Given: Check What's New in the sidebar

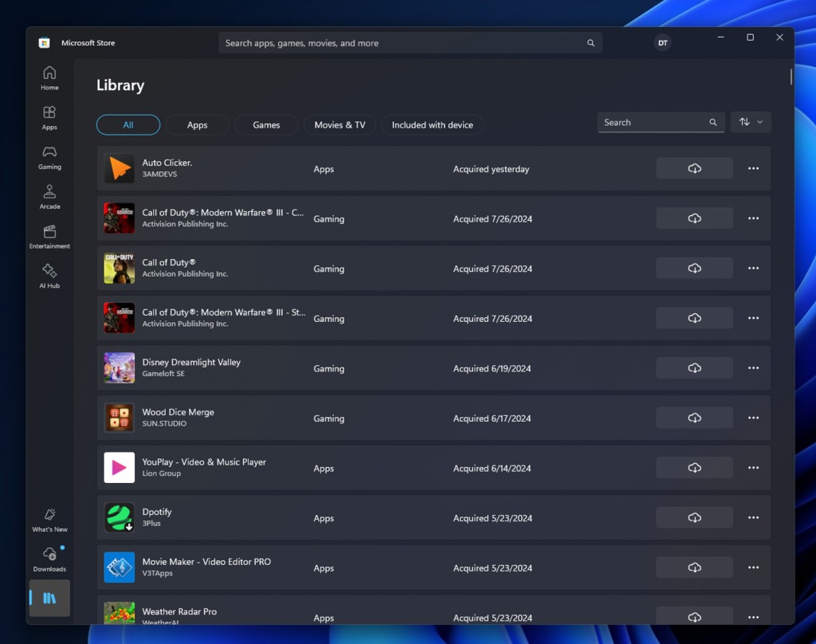Looking at the screenshot, I should [49, 520].
